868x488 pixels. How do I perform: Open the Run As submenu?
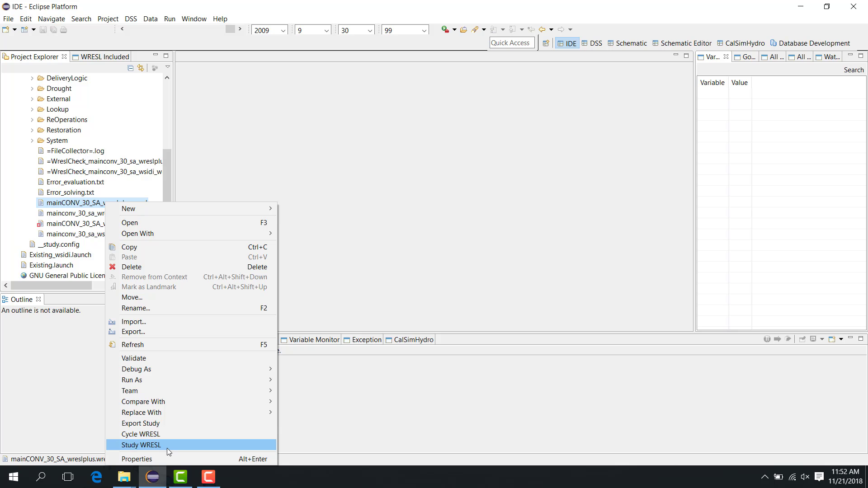click(x=191, y=380)
